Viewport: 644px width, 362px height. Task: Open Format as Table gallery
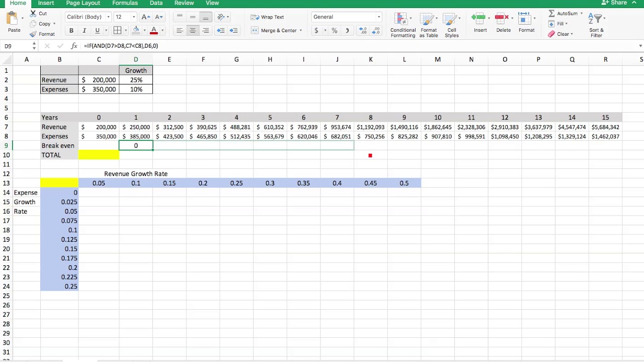pos(429,25)
